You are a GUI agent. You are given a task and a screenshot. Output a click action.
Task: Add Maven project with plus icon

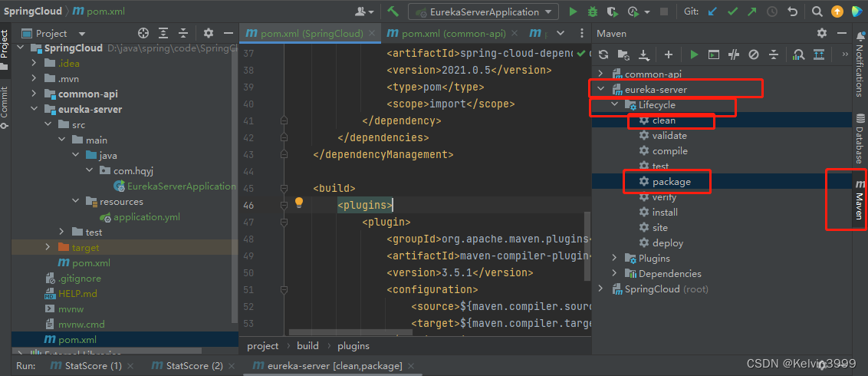click(x=669, y=54)
